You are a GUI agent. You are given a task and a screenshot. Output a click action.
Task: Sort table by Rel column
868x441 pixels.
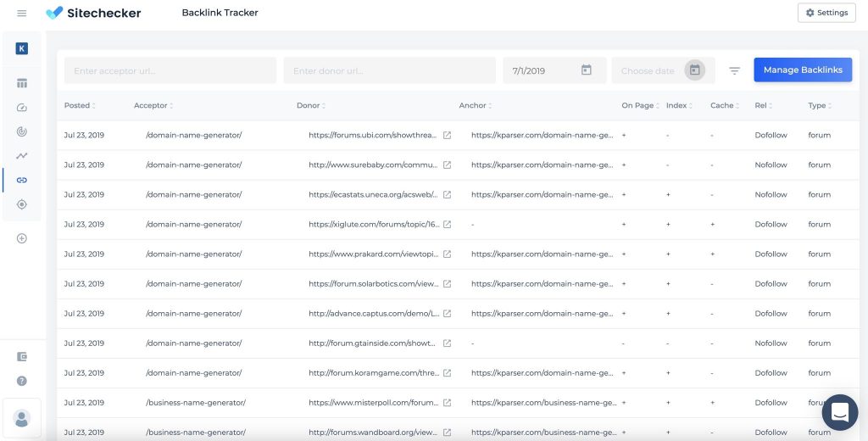click(x=764, y=105)
